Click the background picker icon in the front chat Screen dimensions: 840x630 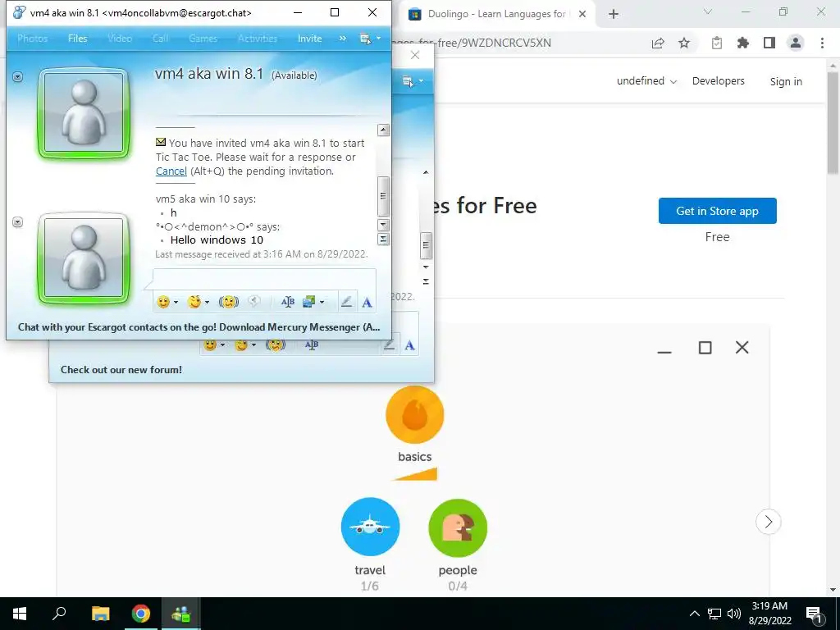coord(308,302)
